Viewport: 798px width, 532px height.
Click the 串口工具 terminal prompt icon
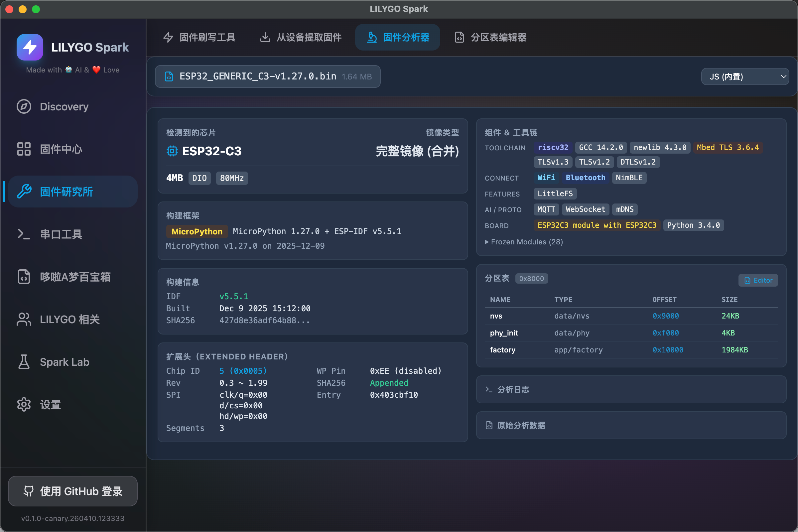tap(24, 234)
